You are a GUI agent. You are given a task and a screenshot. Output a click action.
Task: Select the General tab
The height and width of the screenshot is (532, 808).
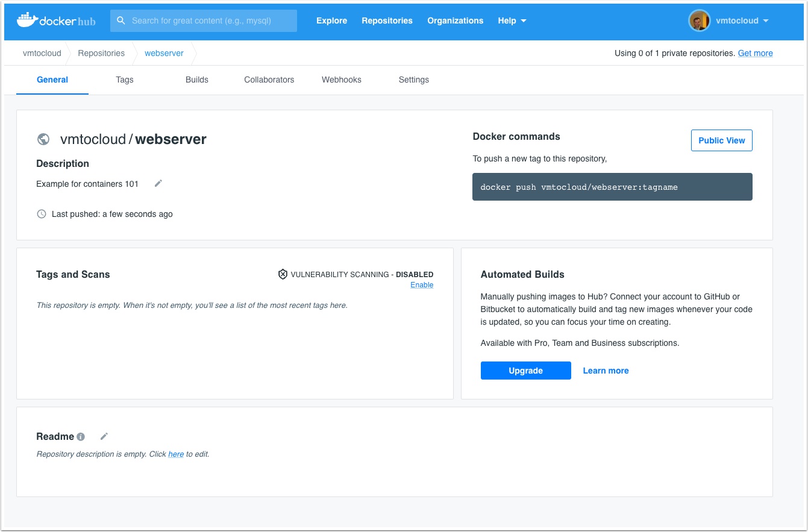pos(52,80)
